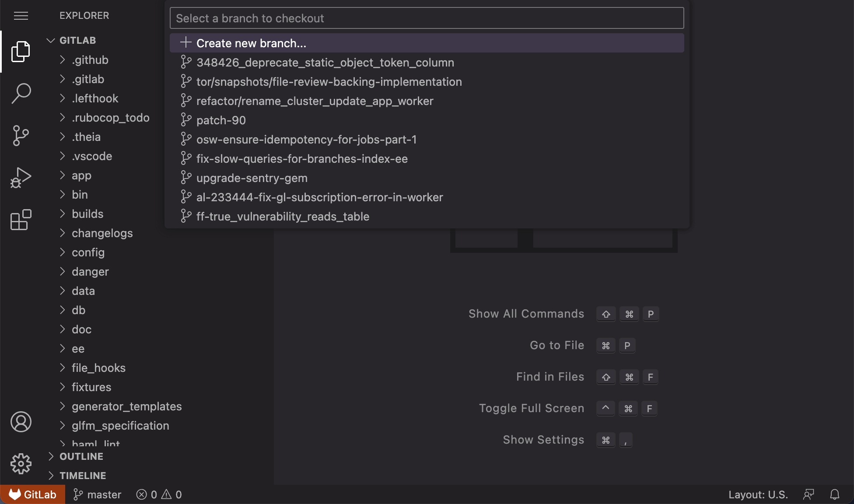Image resolution: width=854 pixels, height=504 pixels.
Task: Click the feedback smiley in status bar
Action: (x=808, y=494)
